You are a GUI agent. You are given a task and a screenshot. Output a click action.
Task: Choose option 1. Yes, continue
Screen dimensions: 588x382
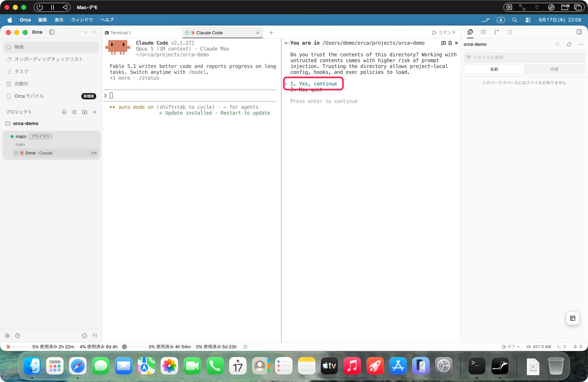(x=314, y=84)
